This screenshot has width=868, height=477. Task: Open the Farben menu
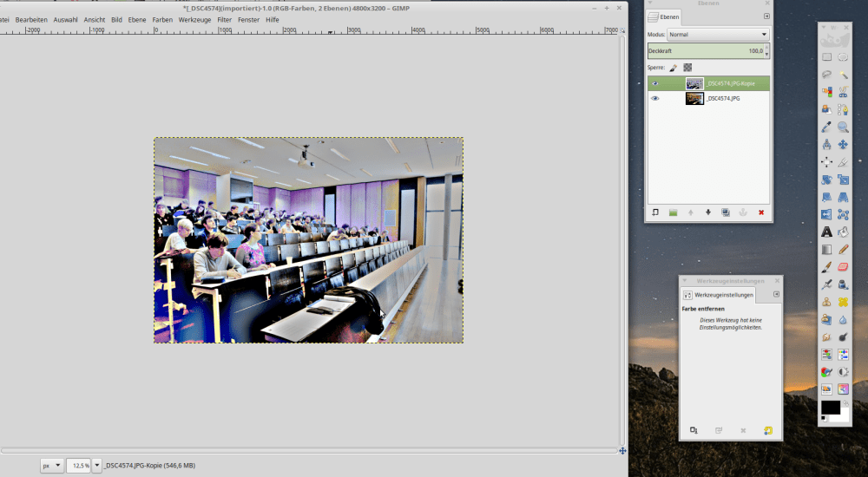[x=162, y=19]
